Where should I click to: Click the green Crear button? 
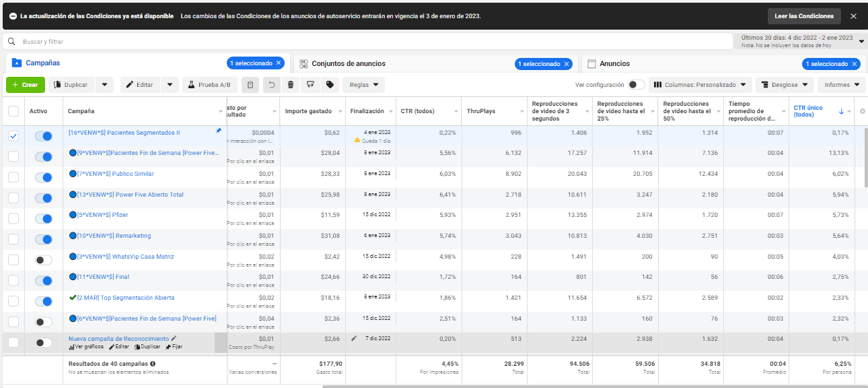pyautogui.click(x=26, y=85)
